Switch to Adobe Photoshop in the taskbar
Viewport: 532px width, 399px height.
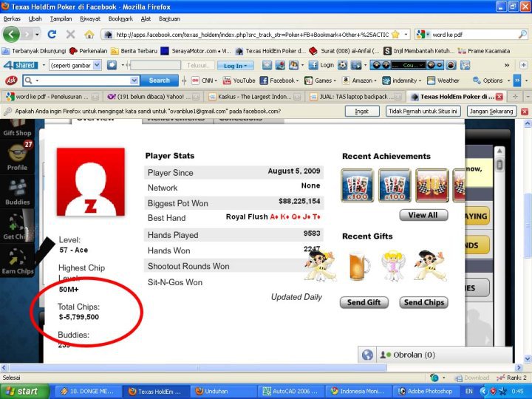tap(426, 391)
